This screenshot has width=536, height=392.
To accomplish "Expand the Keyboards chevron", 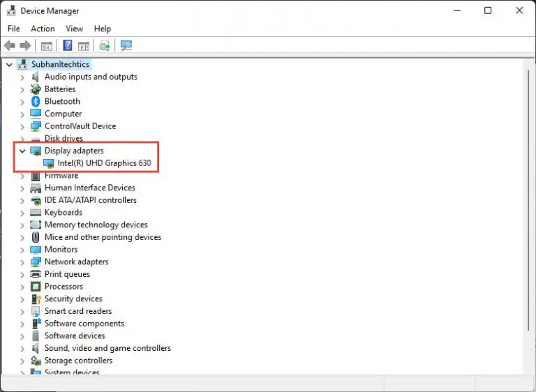I will click(x=22, y=213).
